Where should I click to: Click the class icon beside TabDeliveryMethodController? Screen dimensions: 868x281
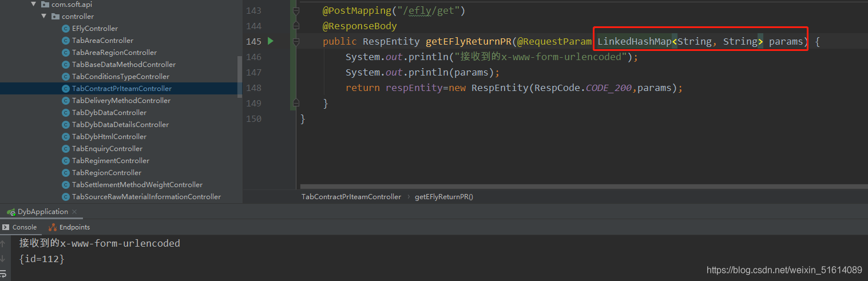coord(66,101)
